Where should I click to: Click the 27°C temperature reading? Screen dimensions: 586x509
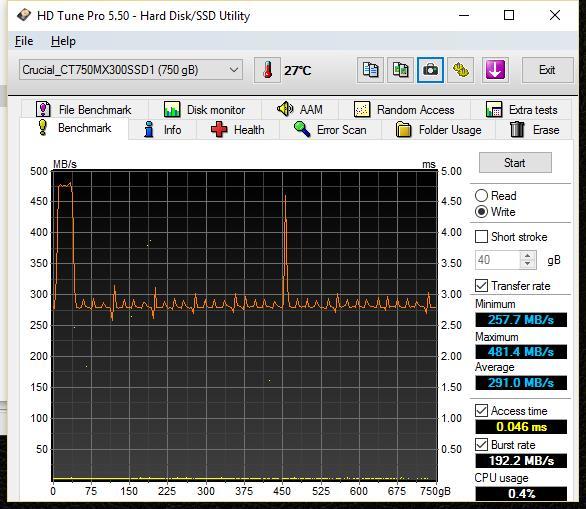pos(297,70)
